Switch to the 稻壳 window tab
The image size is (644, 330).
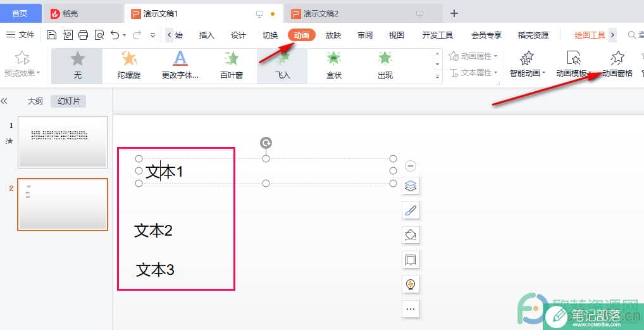click(84, 13)
